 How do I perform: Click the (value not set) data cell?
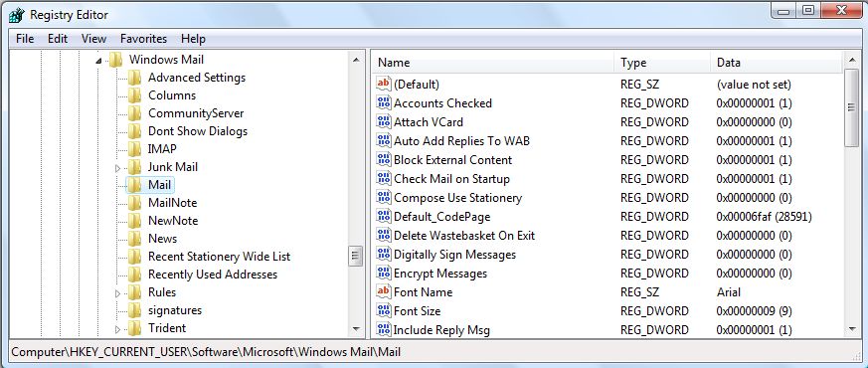click(754, 85)
